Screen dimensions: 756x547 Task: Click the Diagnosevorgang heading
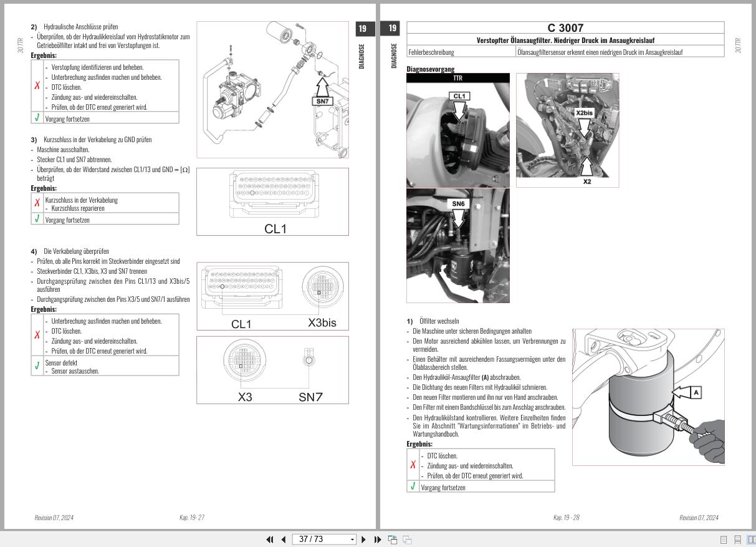coord(430,69)
